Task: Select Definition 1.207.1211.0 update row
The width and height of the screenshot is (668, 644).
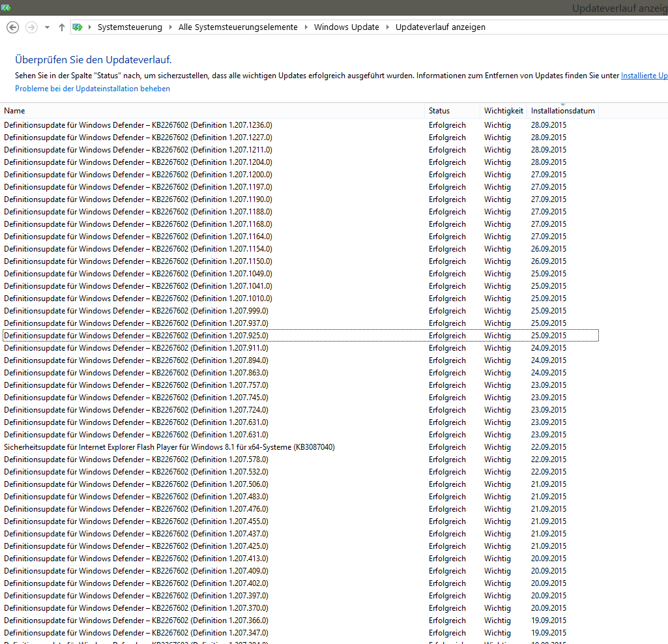Action: point(300,150)
